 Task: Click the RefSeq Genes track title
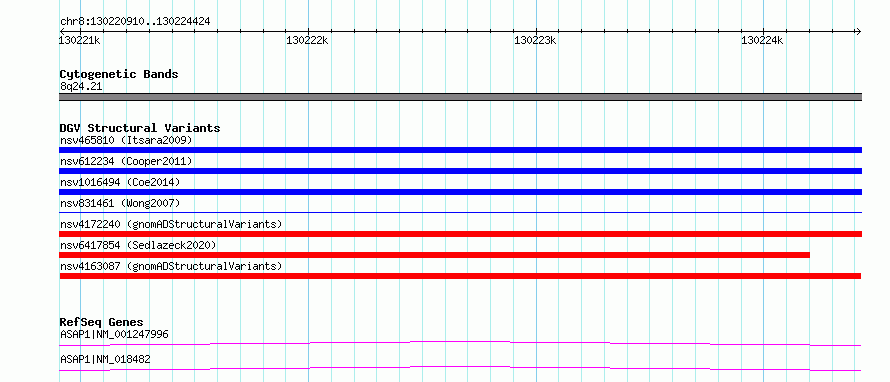pyautogui.click(x=102, y=322)
